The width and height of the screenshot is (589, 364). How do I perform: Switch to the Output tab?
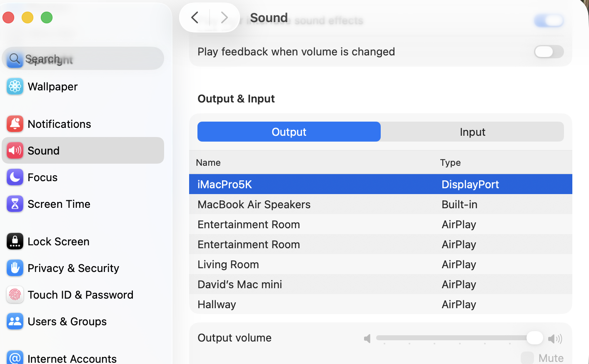(289, 132)
